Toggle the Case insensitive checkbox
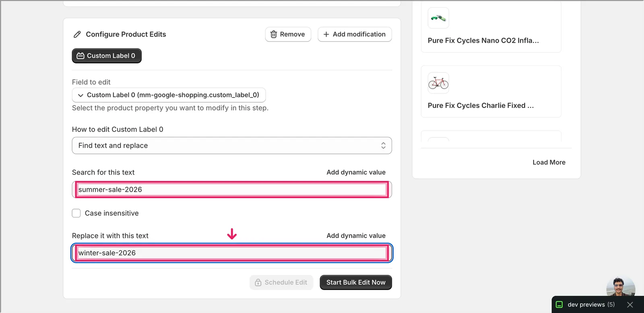Screen dimensions: 644x313 coord(76,213)
